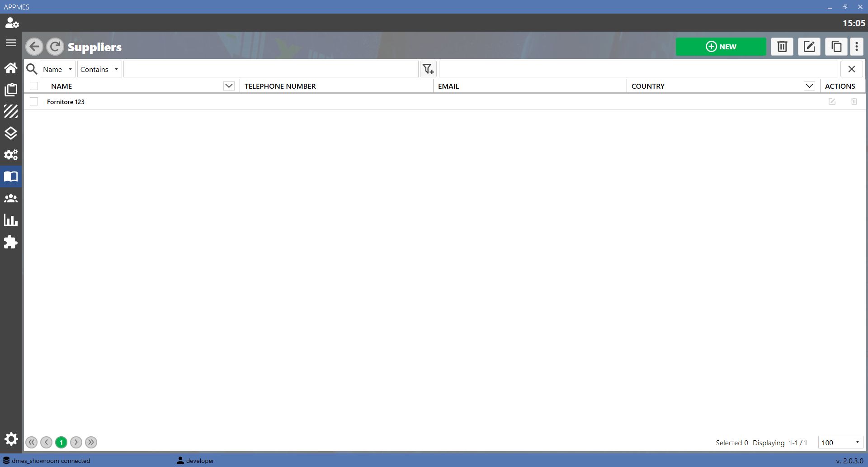Open the page size dropdown showing 100
The height and width of the screenshot is (467, 868).
[x=840, y=443]
